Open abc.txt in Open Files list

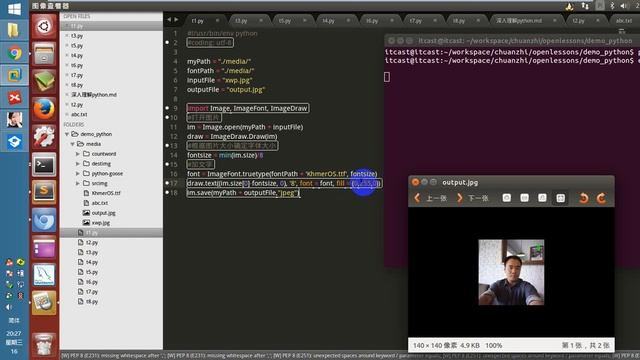coord(79,114)
